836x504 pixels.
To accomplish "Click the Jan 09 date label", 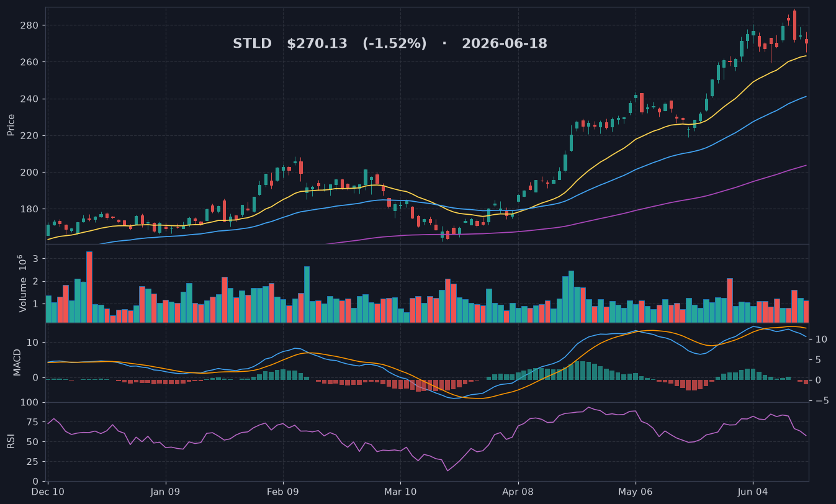I will [166, 492].
